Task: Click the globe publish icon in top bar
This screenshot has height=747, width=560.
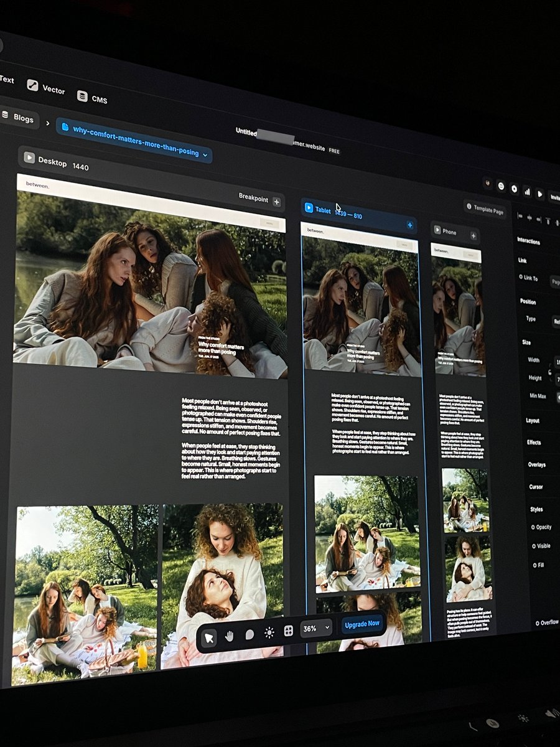Action: pos(501,186)
